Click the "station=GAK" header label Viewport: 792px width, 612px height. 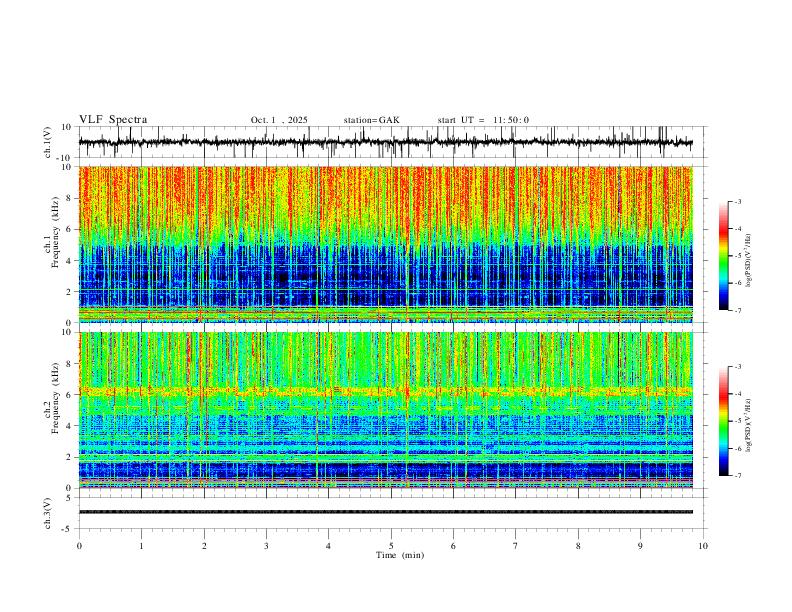click(x=371, y=120)
